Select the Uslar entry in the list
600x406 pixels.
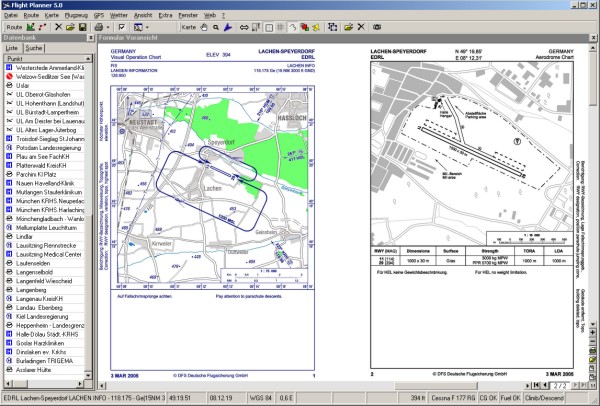pos(44,85)
